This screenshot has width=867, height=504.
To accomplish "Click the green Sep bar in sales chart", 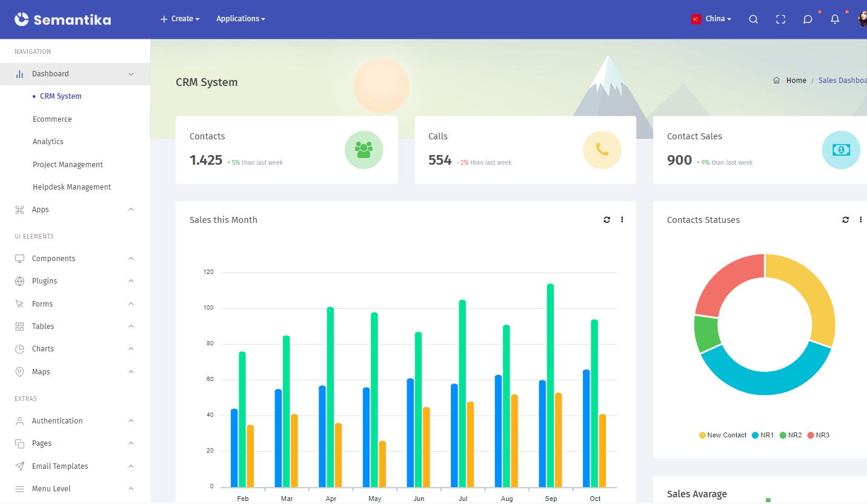I will (x=551, y=385).
